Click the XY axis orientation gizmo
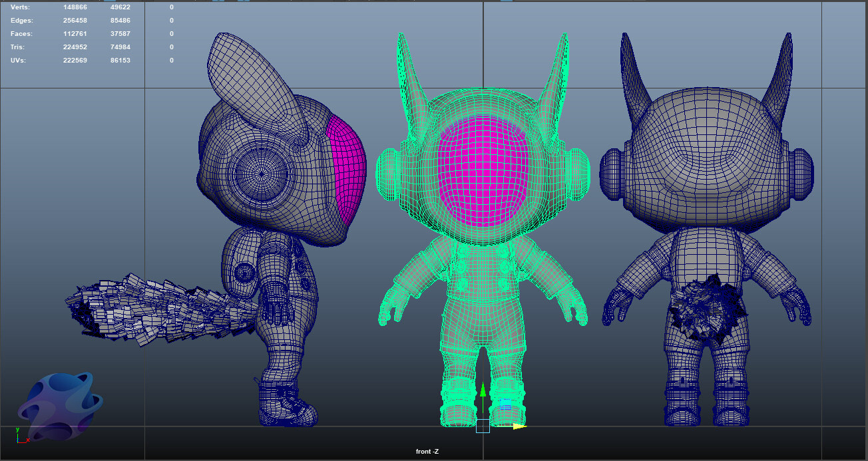 pos(22,435)
